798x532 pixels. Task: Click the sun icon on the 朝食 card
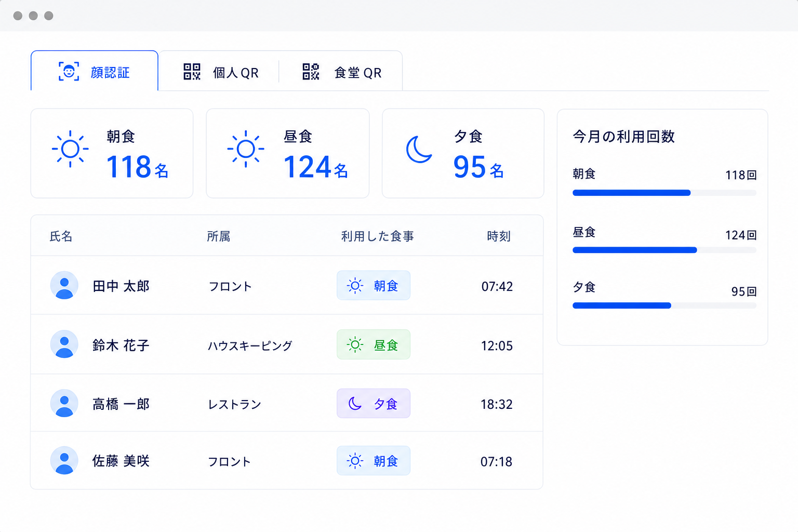coord(70,149)
